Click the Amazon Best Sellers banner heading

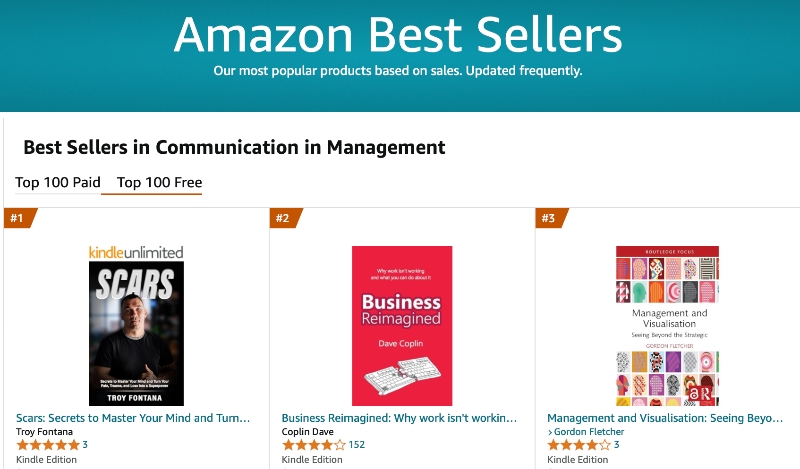click(398, 34)
